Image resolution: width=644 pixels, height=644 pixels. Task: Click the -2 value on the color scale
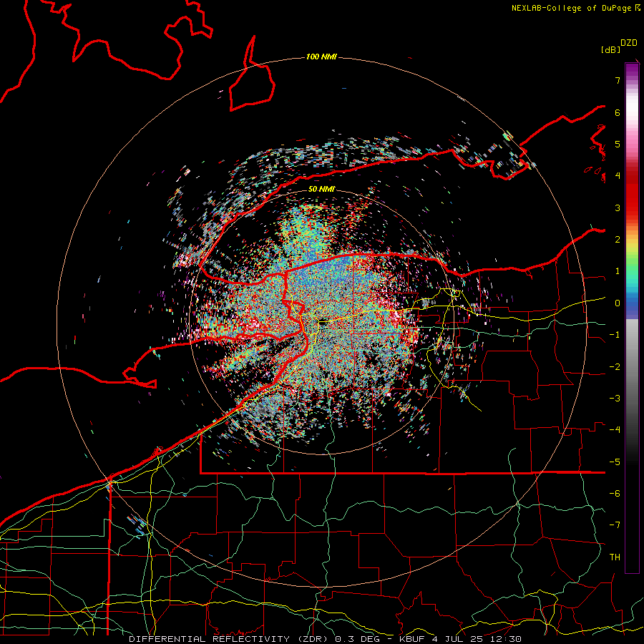615,367
